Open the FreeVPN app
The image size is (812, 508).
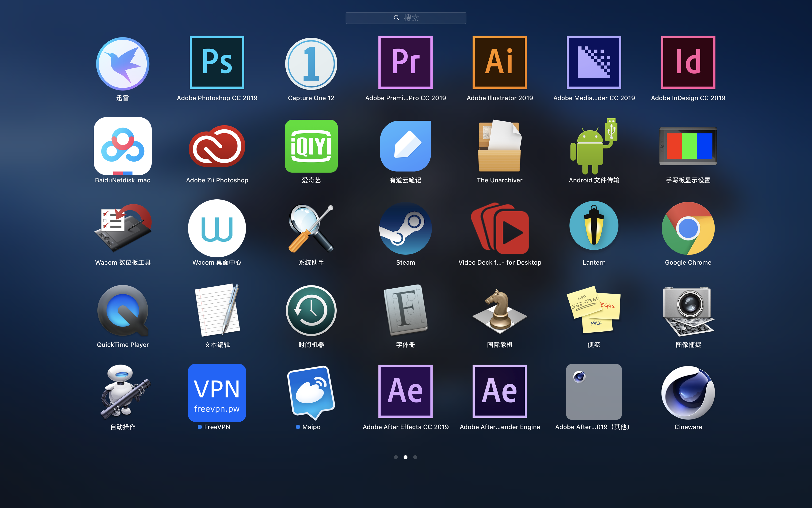click(x=217, y=392)
